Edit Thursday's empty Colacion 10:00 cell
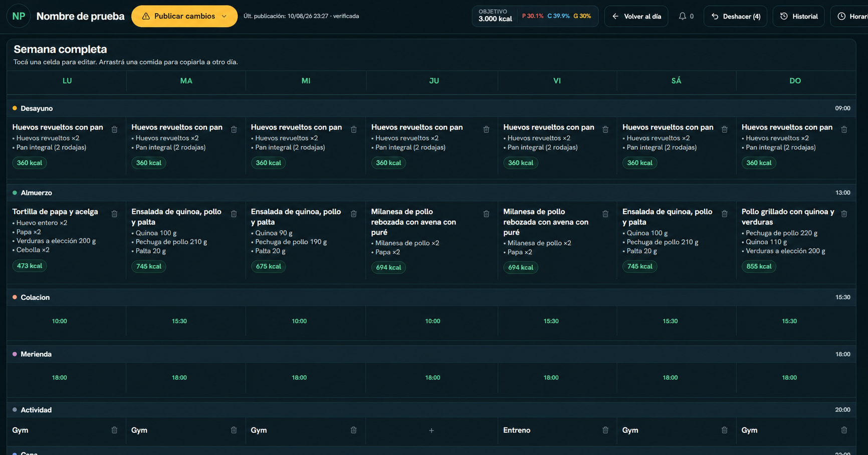868x455 pixels. (x=432, y=321)
